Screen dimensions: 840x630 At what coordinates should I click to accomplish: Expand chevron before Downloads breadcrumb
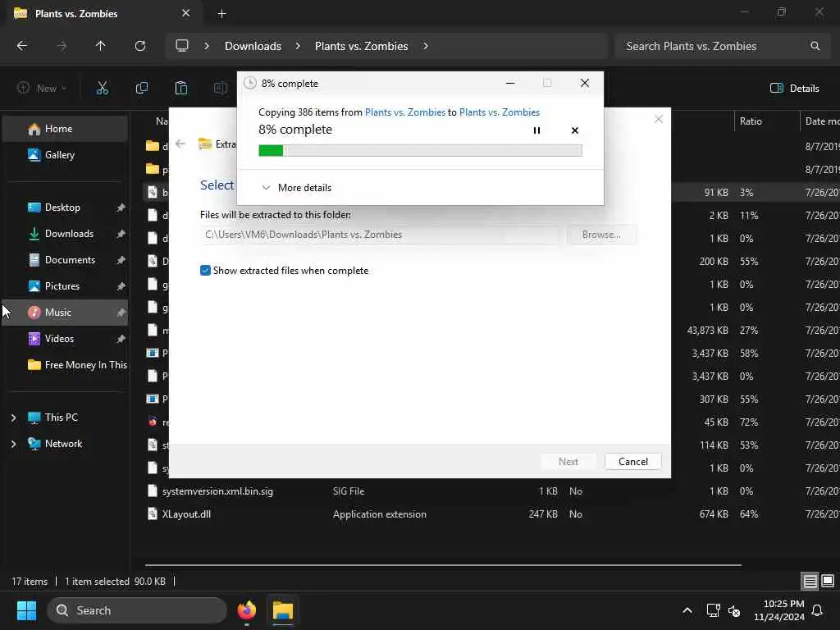[x=206, y=46]
